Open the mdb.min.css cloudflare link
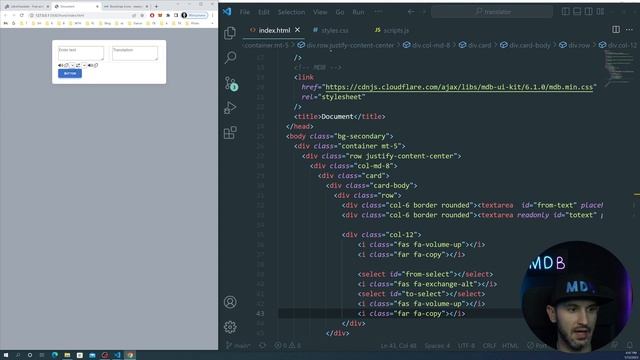Screen dimensions: 640x360 (459, 87)
